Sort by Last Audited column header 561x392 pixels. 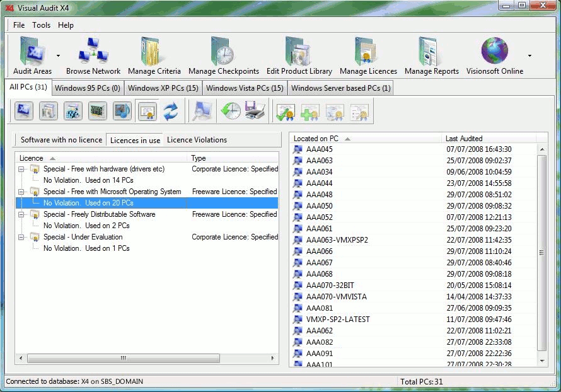click(489, 139)
